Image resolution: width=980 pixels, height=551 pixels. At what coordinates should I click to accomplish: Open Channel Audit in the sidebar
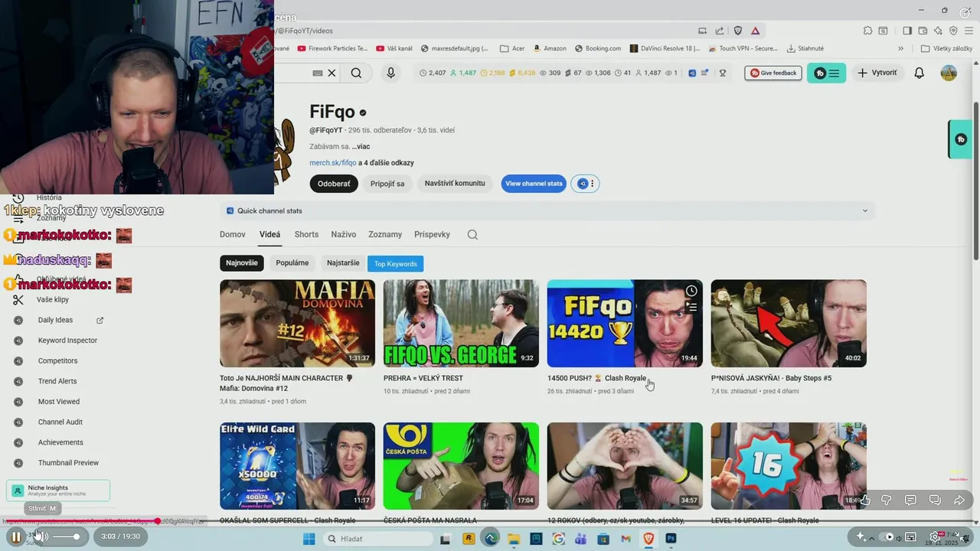point(60,422)
